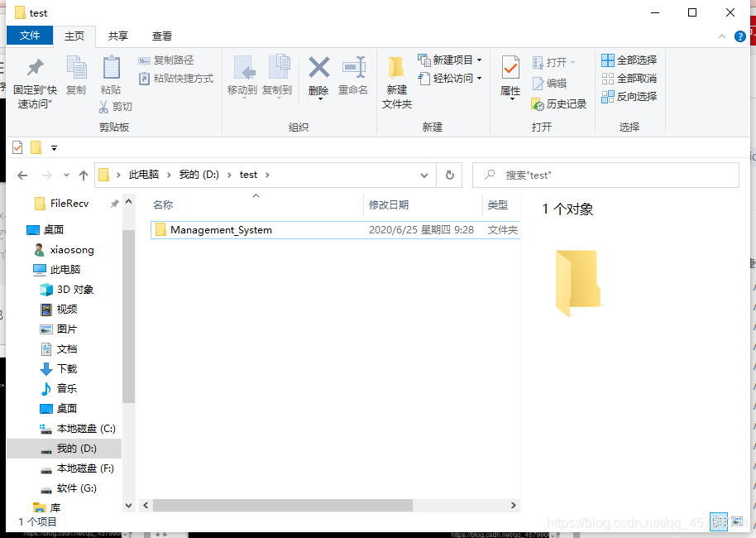Image resolution: width=756 pixels, height=538 pixels.
Task: Switch to the 查看 (View) ribbon tab
Action: [161, 36]
